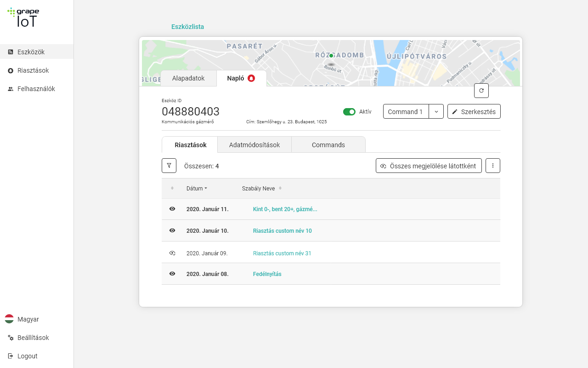Change language via Magyar label
The image size is (588, 368).
pos(28,319)
